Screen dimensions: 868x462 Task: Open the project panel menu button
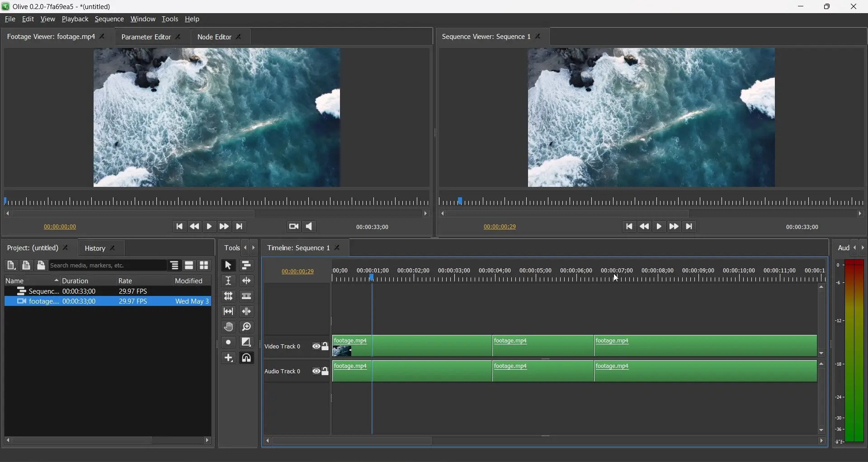[175, 266]
